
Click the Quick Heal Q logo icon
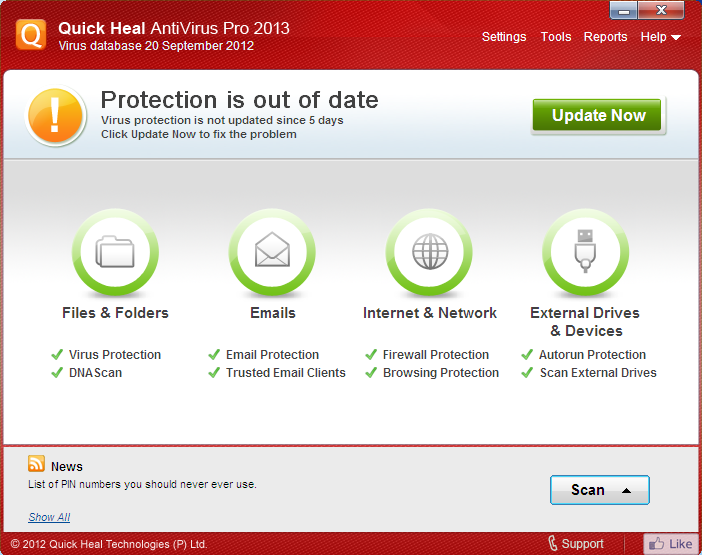click(x=31, y=34)
